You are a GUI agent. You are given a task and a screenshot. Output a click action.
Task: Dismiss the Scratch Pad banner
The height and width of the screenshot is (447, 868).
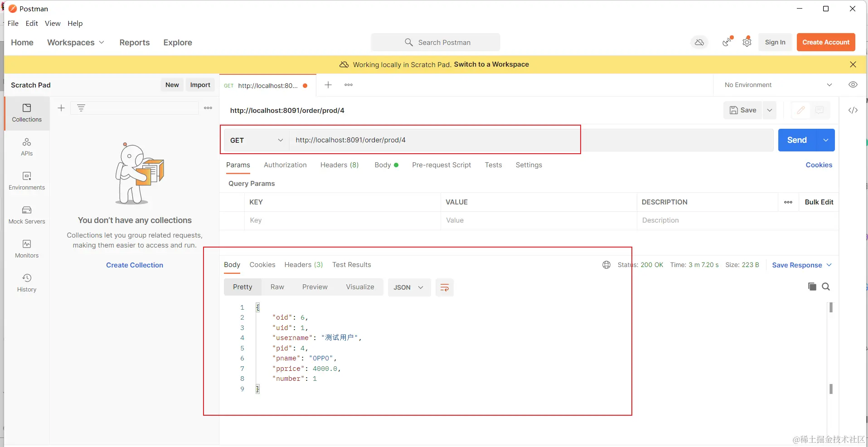click(853, 64)
